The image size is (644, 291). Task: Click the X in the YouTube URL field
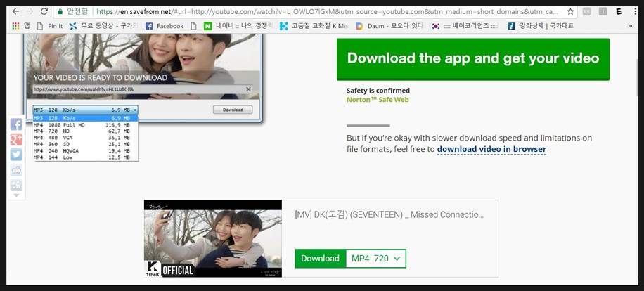coord(248,89)
